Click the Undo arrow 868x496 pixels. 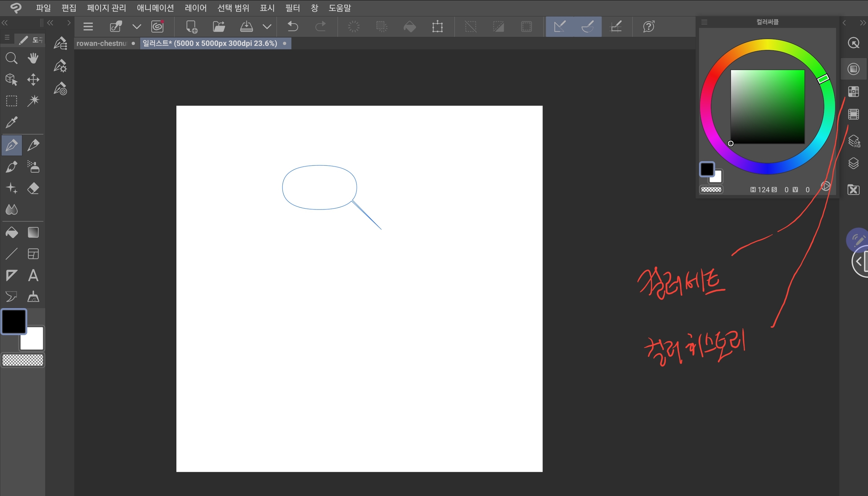(x=293, y=26)
